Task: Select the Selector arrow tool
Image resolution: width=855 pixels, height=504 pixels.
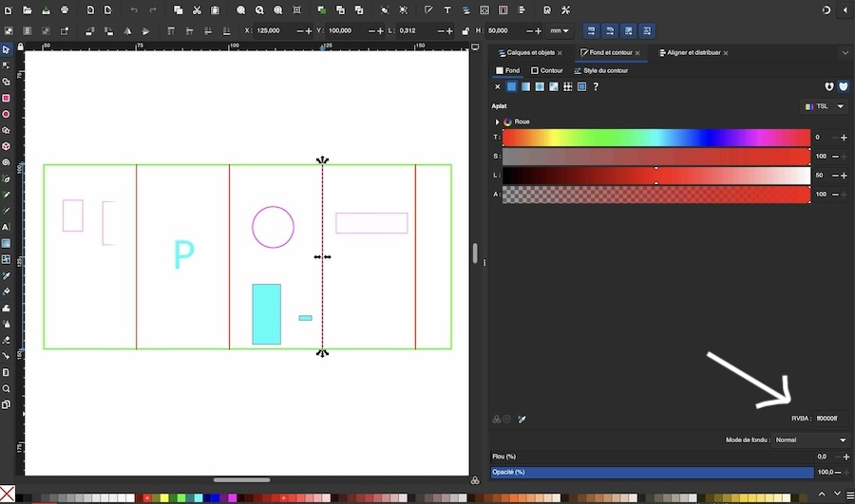Action: 6,49
